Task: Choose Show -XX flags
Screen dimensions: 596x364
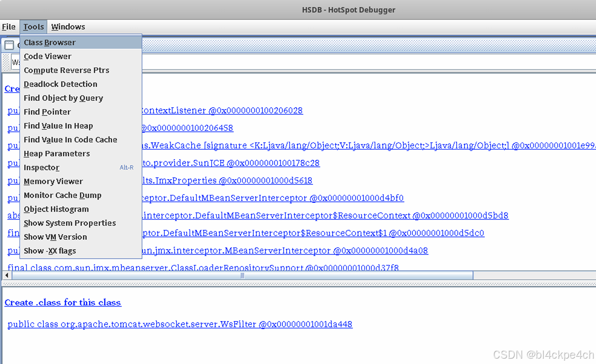Action: coord(81,251)
